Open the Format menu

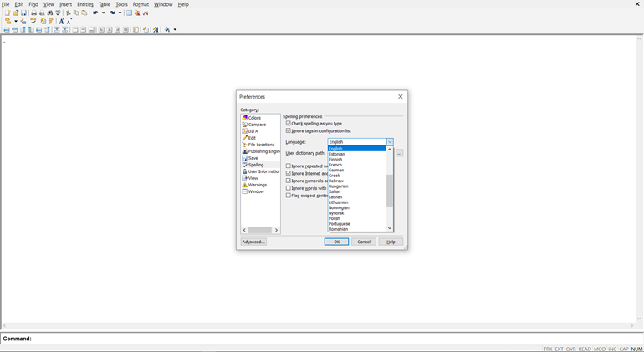[x=141, y=4]
